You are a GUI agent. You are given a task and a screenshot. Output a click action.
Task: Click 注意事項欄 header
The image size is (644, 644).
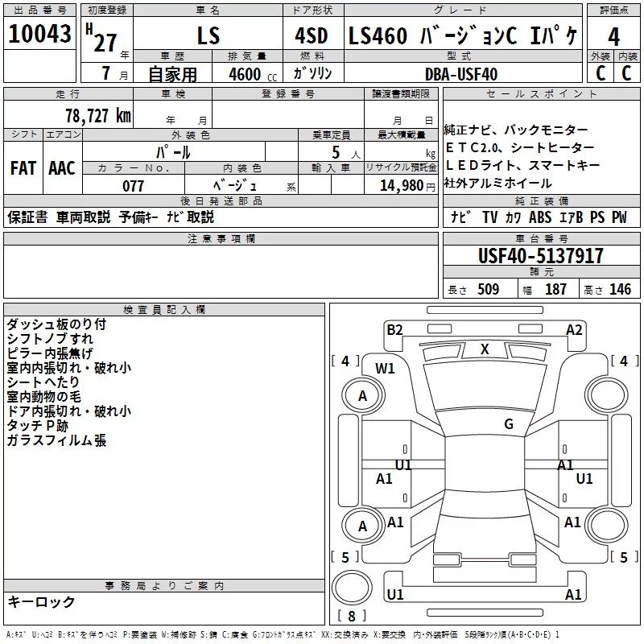pos(221,238)
